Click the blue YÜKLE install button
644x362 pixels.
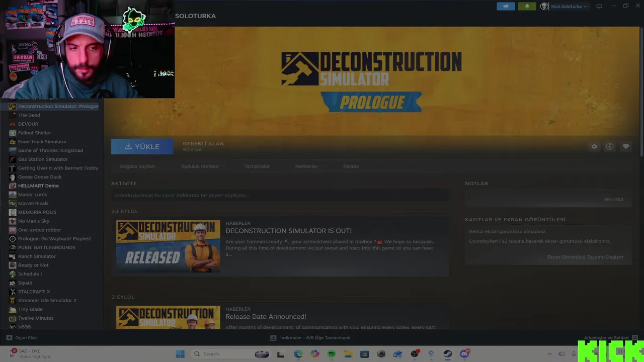pyautogui.click(x=142, y=146)
